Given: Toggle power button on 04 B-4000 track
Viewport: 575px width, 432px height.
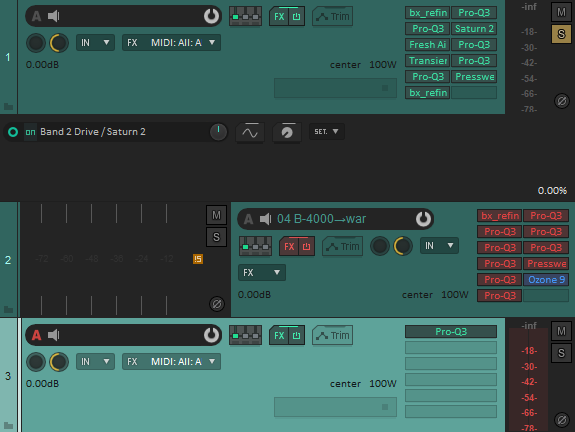Looking at the screenshot, I should (423, 219).
